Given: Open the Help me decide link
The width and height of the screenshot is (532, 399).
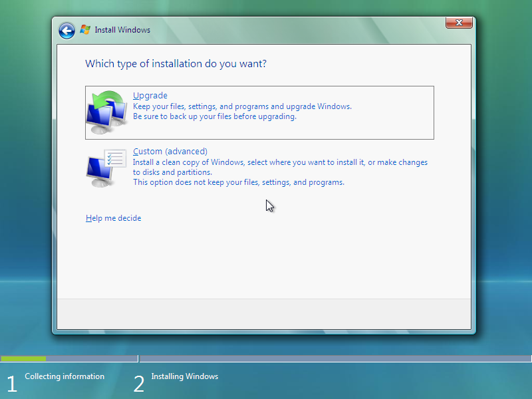Looking at the screenshot, I should click(113, 218).
